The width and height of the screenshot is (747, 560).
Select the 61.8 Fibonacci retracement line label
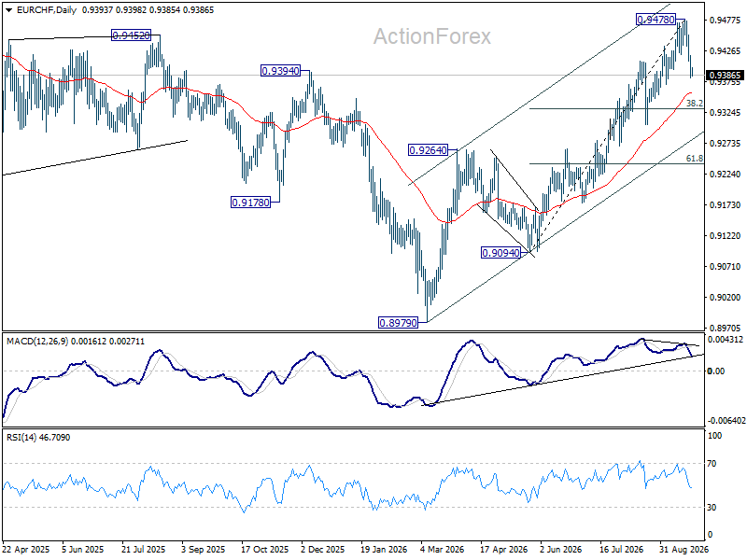[694, 159]
